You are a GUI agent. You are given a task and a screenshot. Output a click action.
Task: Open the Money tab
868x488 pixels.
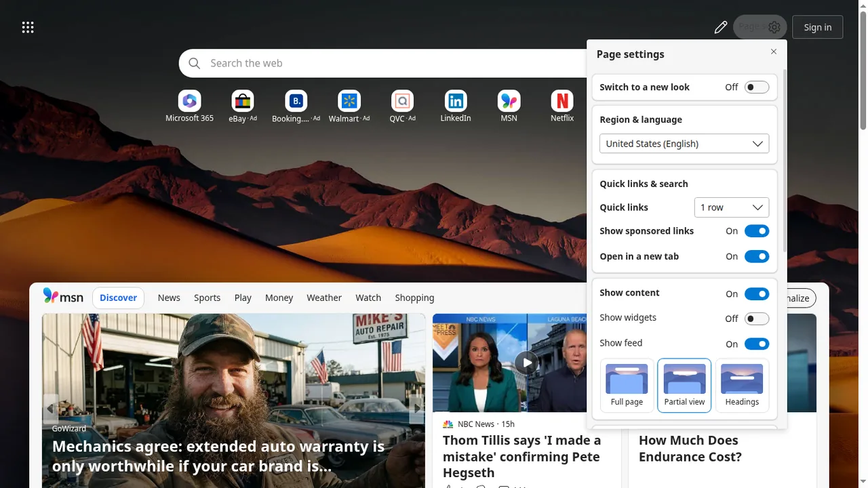click(279, 298)
